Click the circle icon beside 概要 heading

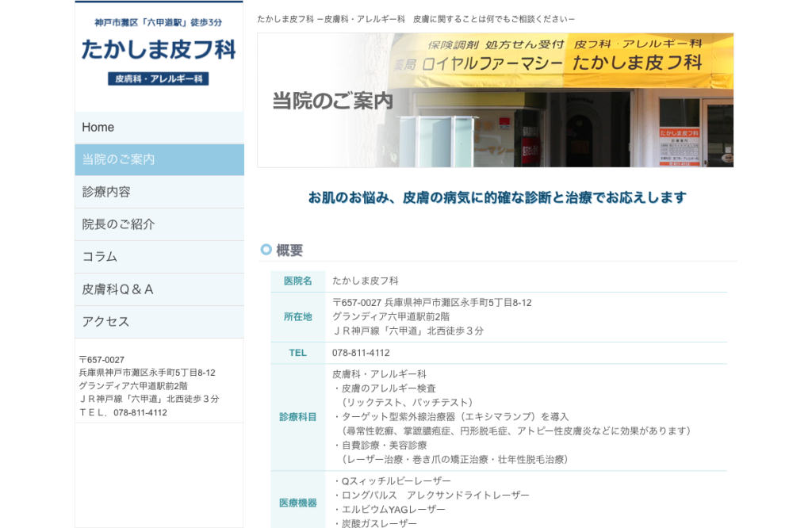coord(266,250)
